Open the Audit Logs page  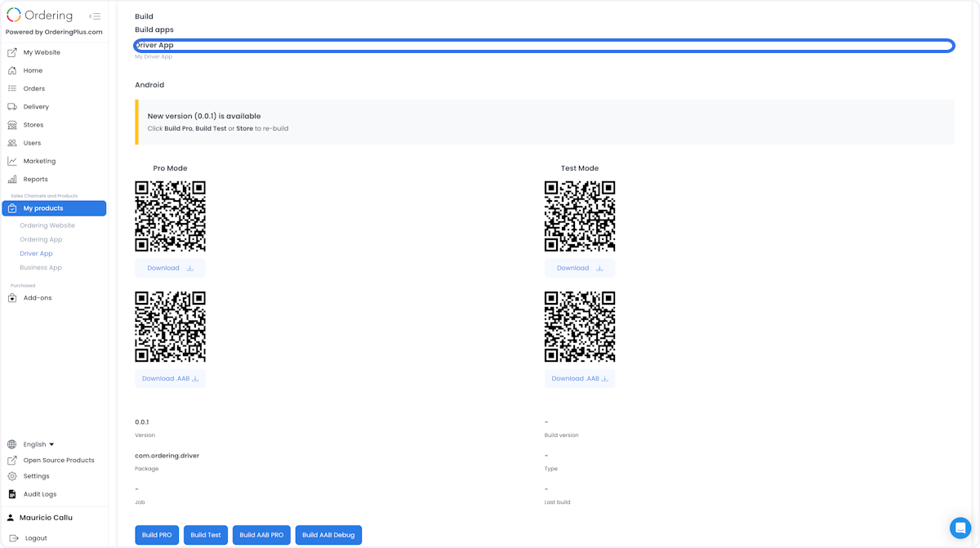pos(40,494)
